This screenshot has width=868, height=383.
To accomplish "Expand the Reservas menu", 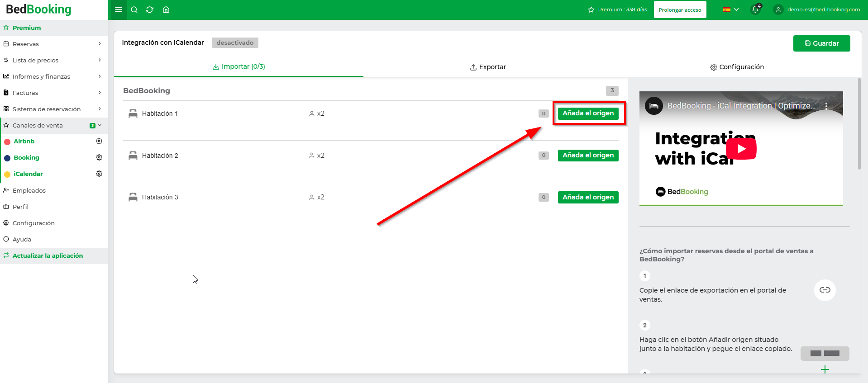I will click(x=54, y=44).
